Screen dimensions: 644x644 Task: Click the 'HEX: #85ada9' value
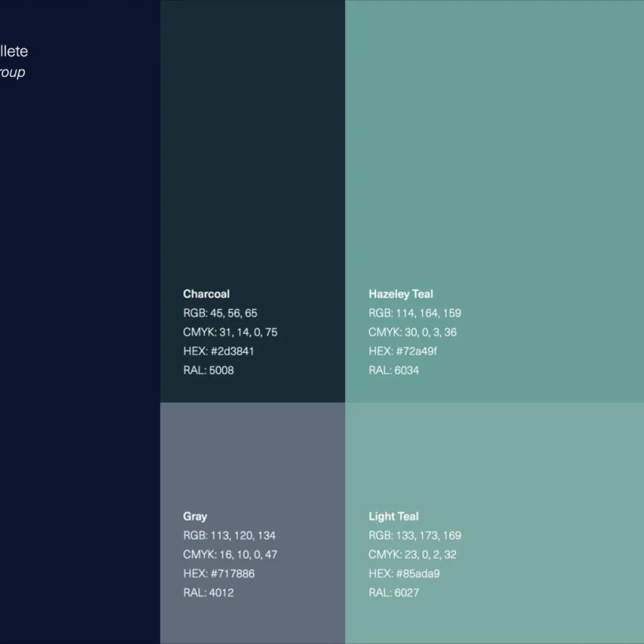click(x=404, y=574)
